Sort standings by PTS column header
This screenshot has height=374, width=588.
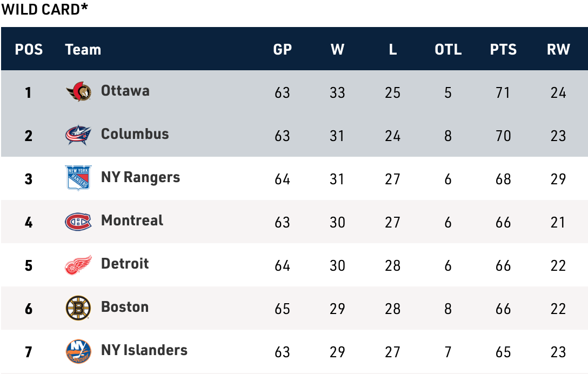(x=503, y=50)
